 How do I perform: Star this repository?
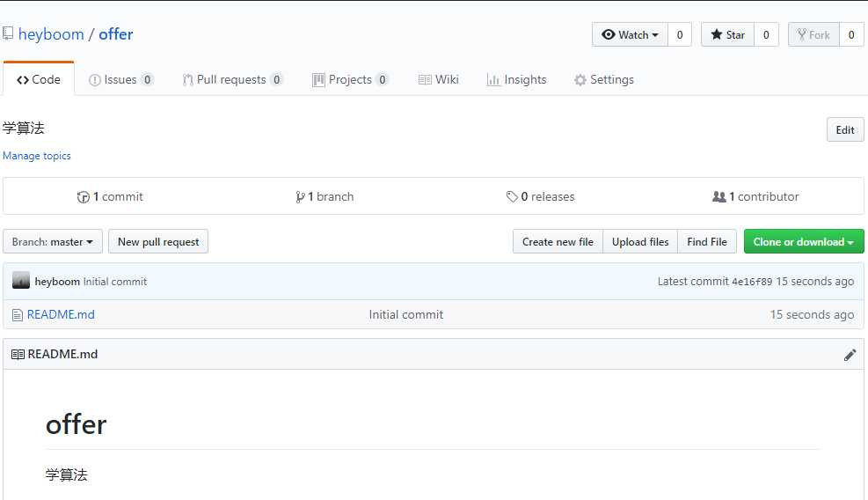tap(727, 34)
